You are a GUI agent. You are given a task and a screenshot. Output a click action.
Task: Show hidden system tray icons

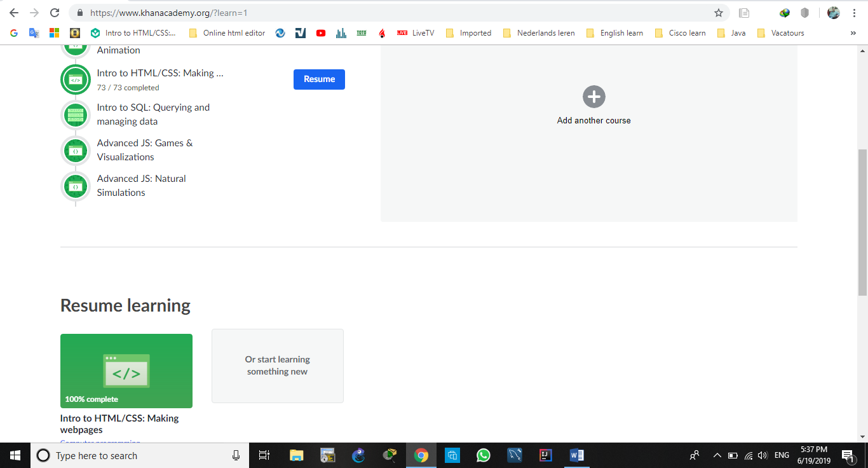717,455
